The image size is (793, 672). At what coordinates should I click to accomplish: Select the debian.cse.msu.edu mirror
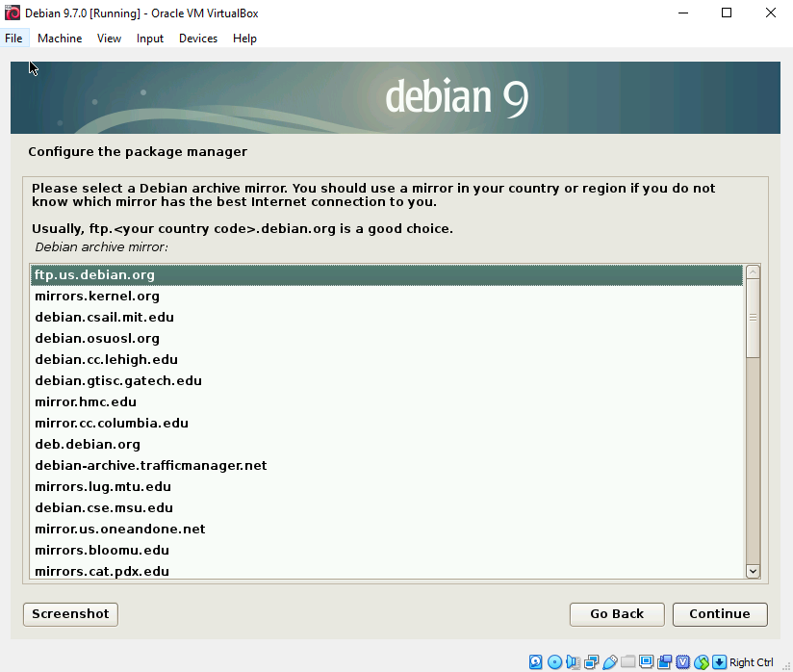pos(387,508)
